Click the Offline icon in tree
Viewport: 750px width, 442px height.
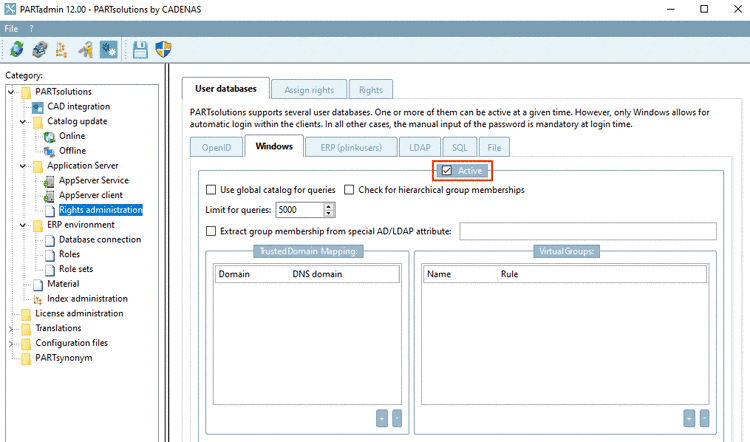49,152
